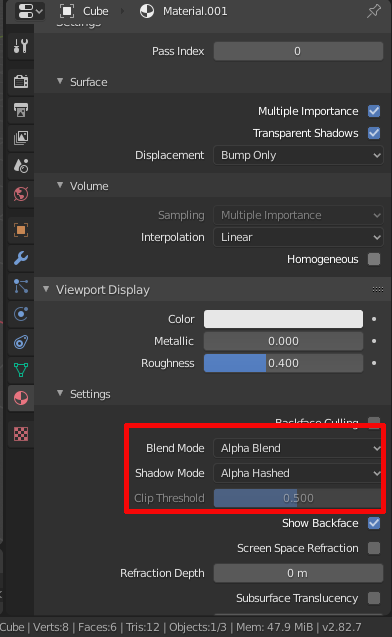This screenshot has width=392, height=637.
Task: Open the Render properties tab
Action: pyautogui.click(x=21, y=82)
